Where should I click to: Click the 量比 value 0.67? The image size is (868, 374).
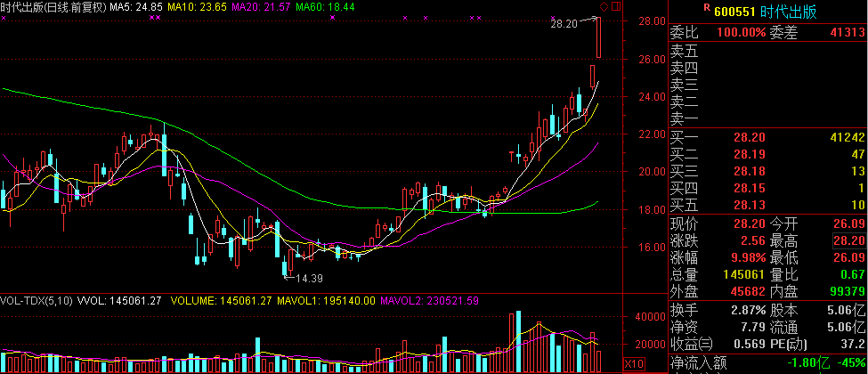pyautogui.click(x=853, y=274)
